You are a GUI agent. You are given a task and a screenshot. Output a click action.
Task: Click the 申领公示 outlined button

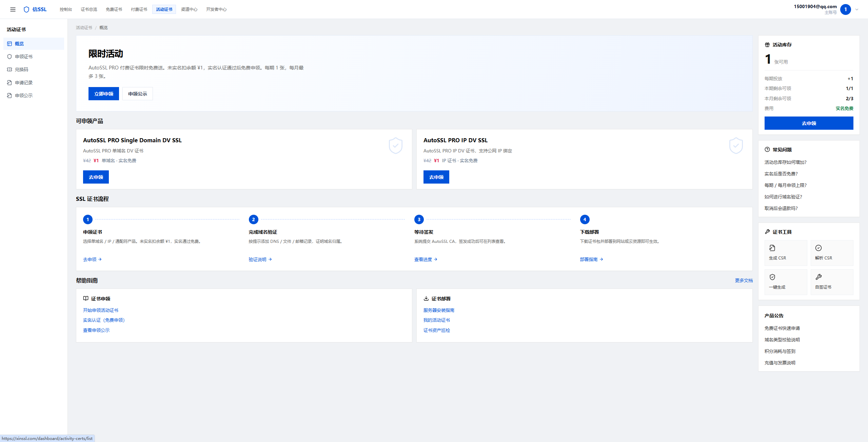coord(138,94)
